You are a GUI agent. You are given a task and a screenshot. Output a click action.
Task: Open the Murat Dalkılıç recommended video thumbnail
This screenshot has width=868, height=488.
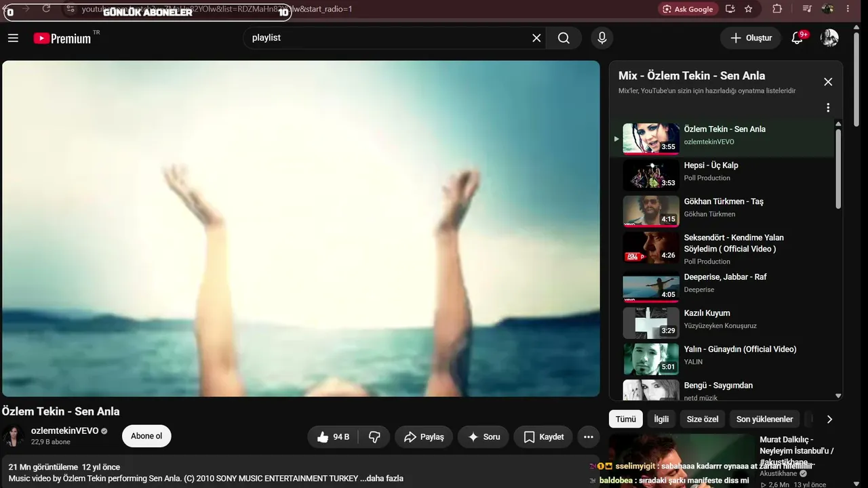pyautogui.click(x=682, y=461)
